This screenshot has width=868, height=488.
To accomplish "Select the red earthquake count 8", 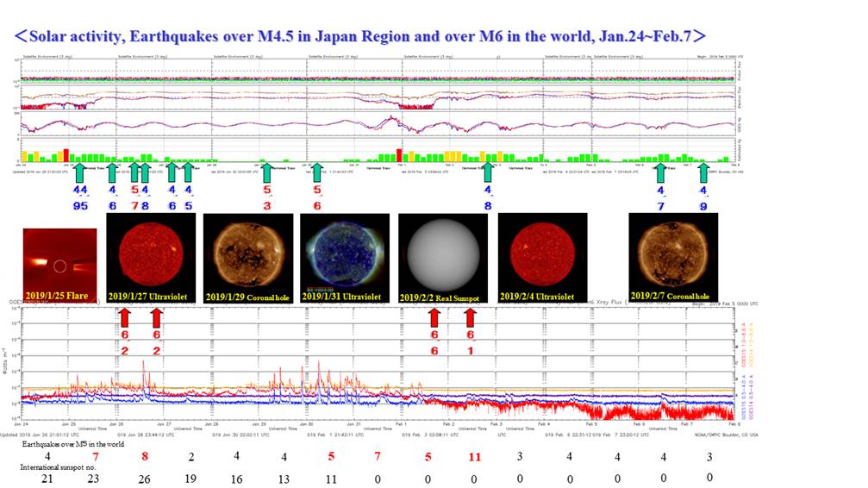I will click(145, 456).
